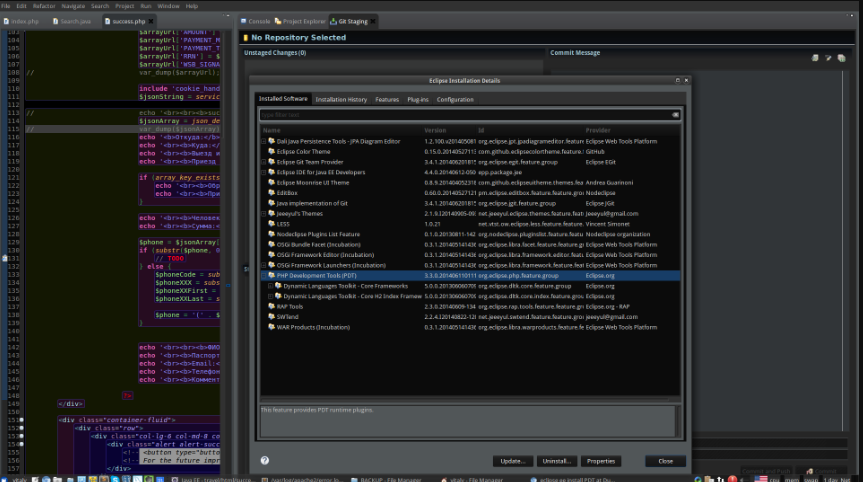Switch to the Search.java editor tab

pos(72,21)
